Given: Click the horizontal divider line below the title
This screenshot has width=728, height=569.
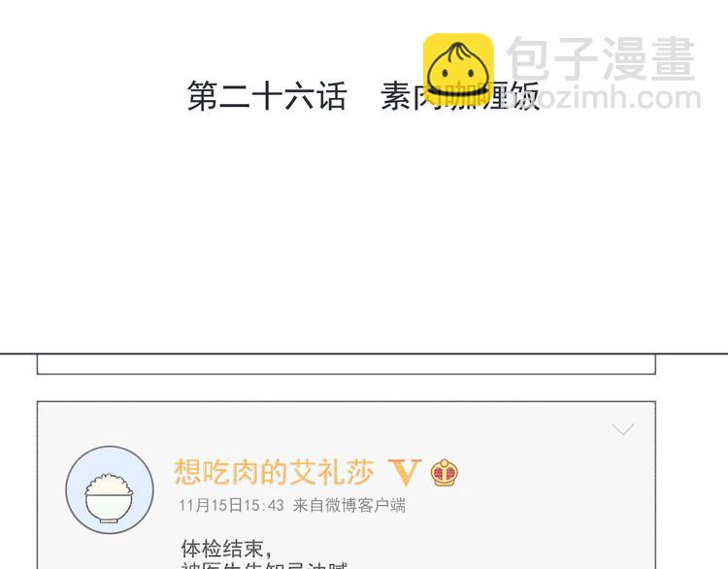Looking at the screenshot, I should pyautogui.click(x=364, y=353).
